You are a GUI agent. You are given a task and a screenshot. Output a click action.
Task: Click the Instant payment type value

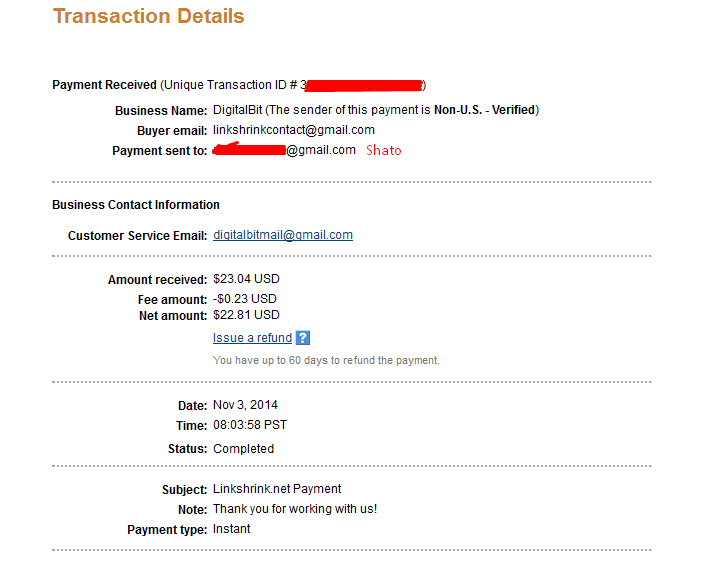[231, 529]
